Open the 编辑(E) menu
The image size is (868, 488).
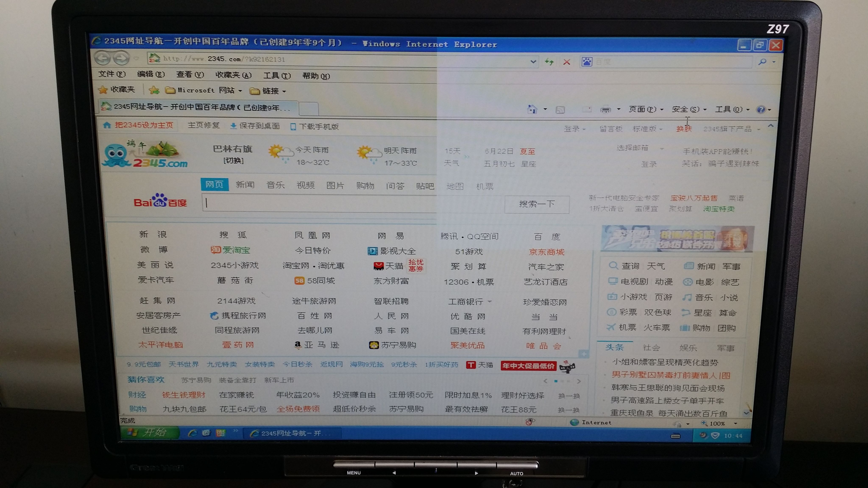pyautogui.click(x=151, y=74)
